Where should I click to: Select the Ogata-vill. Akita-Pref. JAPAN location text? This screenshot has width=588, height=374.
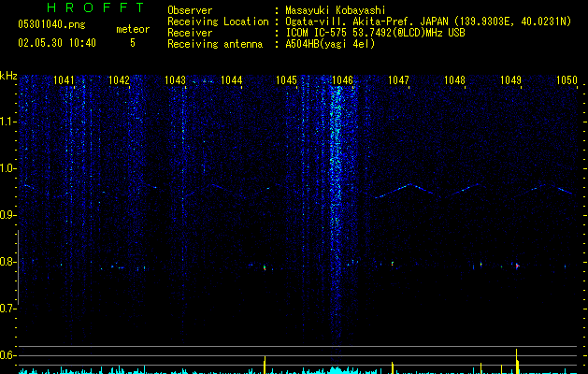tap(428, 22)
